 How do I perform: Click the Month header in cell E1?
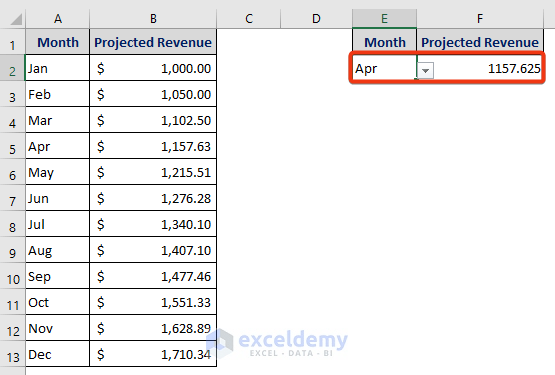(385, 42)
